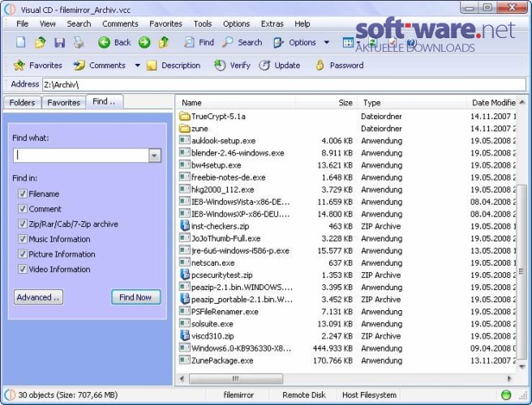Click the Print icon in toolbar
This screenshot has height=405, width=532.
(79, 42)
